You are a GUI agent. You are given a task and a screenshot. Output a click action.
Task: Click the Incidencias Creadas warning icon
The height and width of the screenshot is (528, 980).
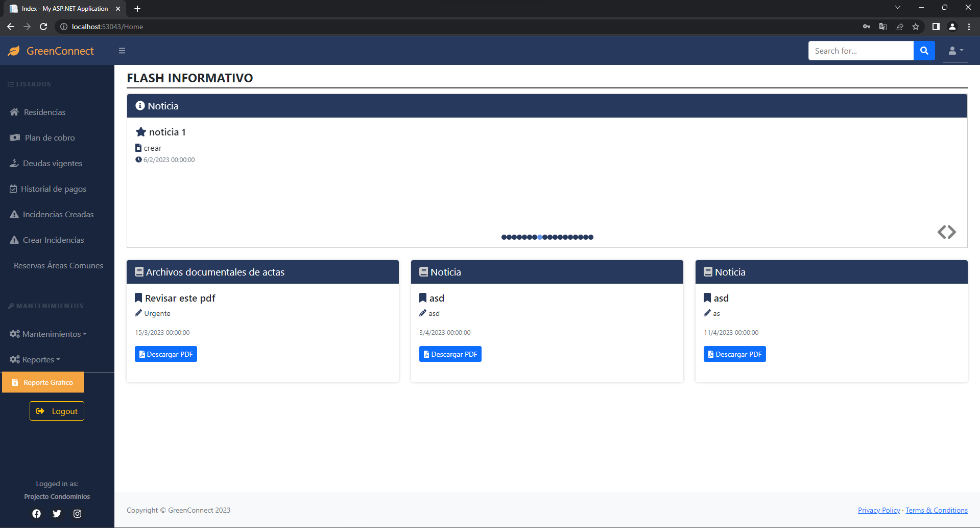(14, 214)
